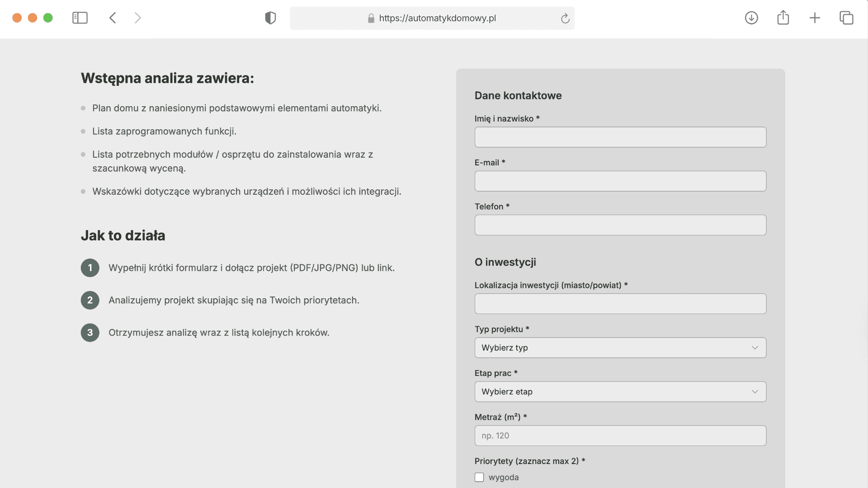Reload the page with the refresh icon
The image size is (868, 488).
click(x=565, y=19)
